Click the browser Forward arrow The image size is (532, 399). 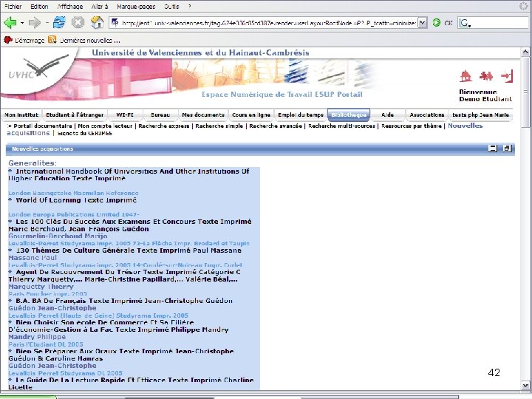coord(34,23)
